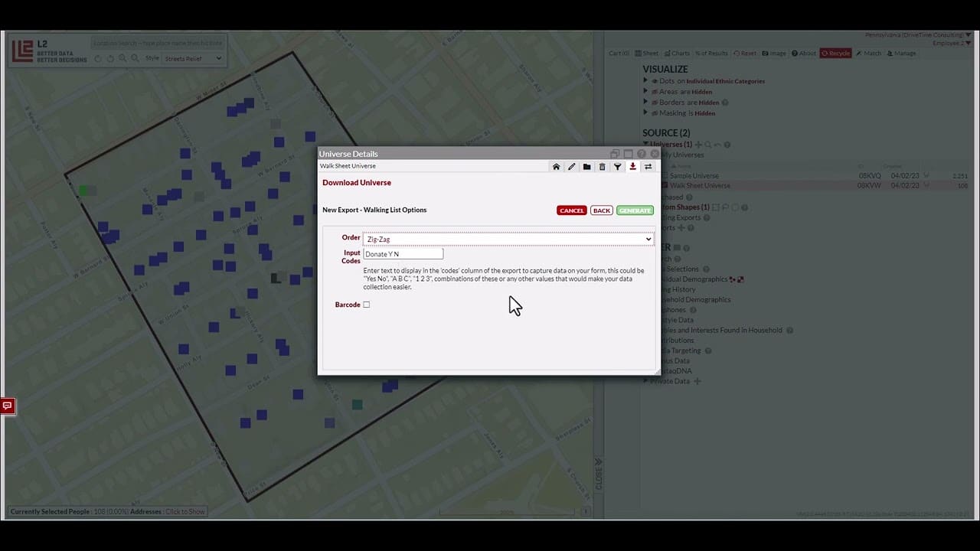Search universes with the magnifier icon
Screen dimensions: 980x551
point(708,145)
